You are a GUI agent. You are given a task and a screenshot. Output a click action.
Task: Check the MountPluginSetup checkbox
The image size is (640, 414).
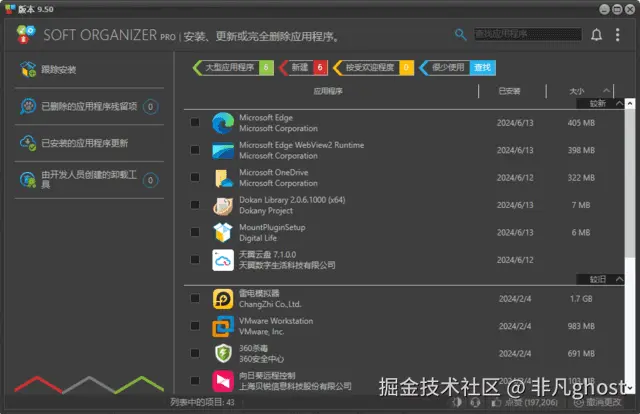(x=195, y=232)
